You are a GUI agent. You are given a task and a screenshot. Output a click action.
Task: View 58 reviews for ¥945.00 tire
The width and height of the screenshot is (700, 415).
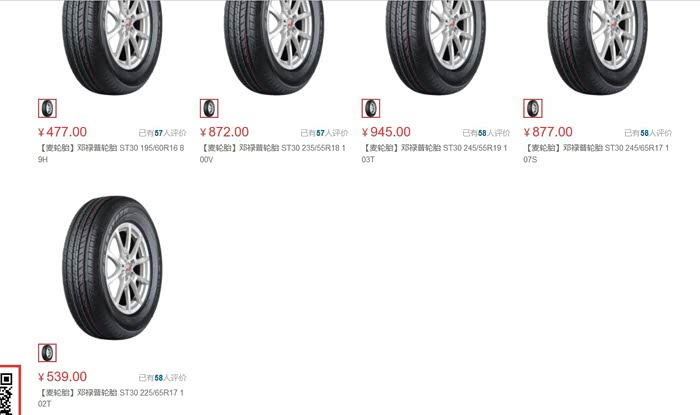(x=486, y=133)
